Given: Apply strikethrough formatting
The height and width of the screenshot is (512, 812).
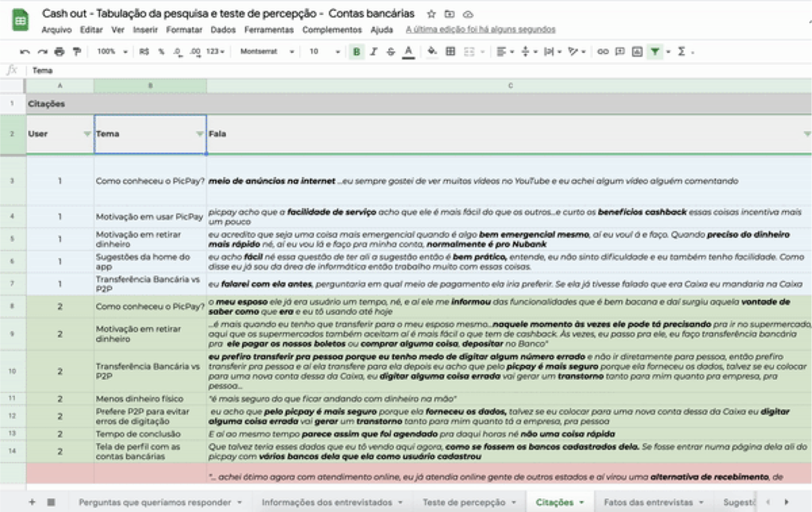Looking at the screenshot, I should [390, 52].
